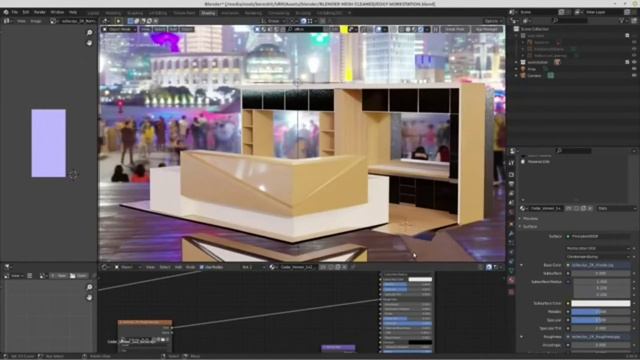Open 3D viewport Add menu
The image size is (640, 360).
pos(173,29)
